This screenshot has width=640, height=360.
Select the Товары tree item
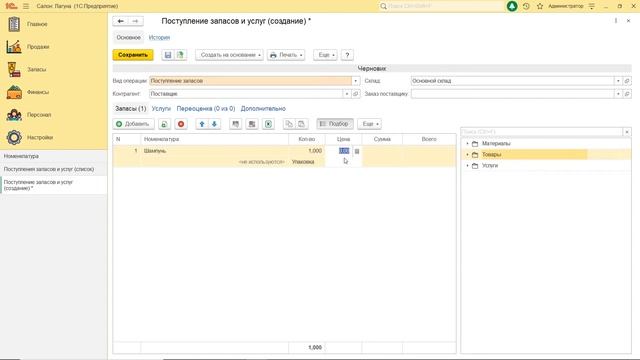click(491, 155)
